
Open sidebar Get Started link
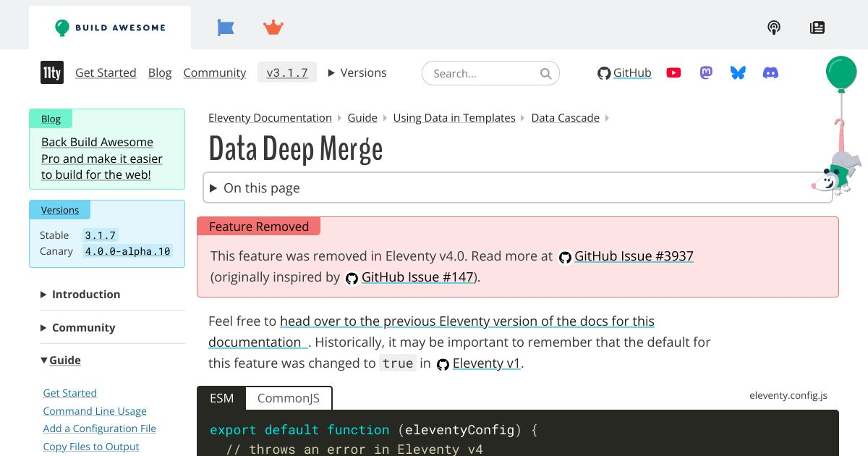70,393
